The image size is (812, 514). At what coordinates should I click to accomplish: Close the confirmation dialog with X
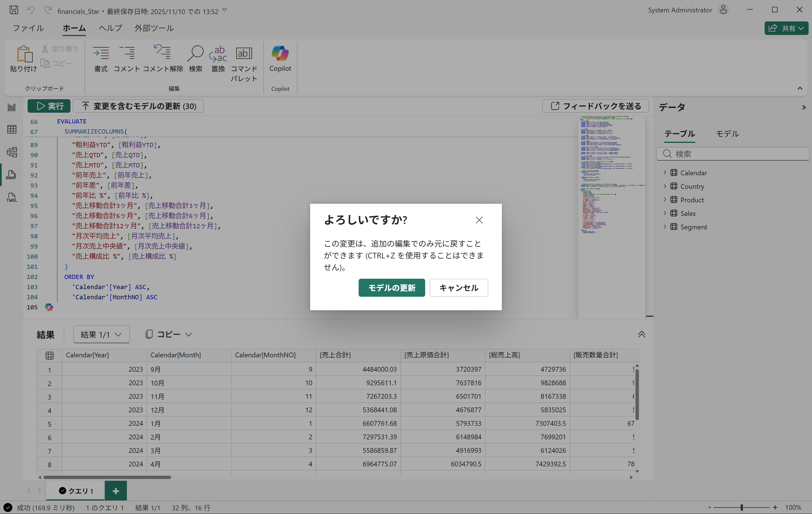(x=479, y=220)
